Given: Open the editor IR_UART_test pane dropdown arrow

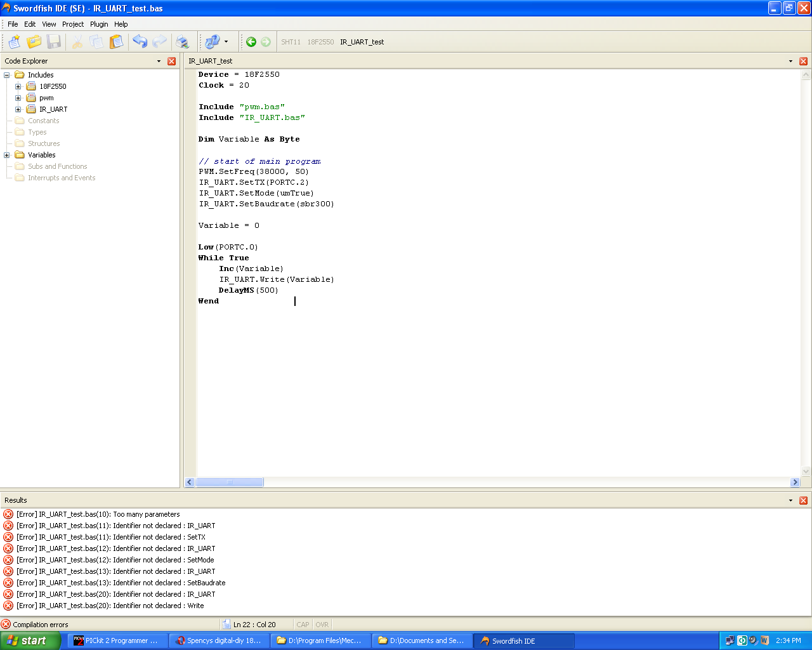Looking at the screenshot, I should tap(790, 62).
